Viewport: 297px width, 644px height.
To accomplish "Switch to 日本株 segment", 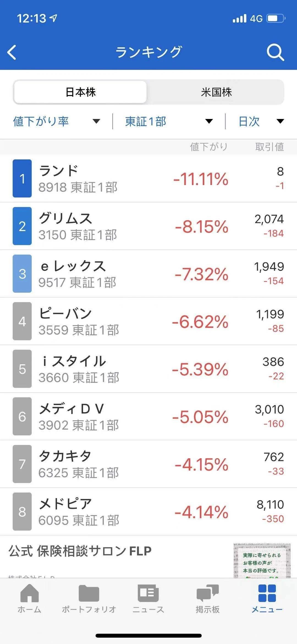I will [x=80, y=92].
